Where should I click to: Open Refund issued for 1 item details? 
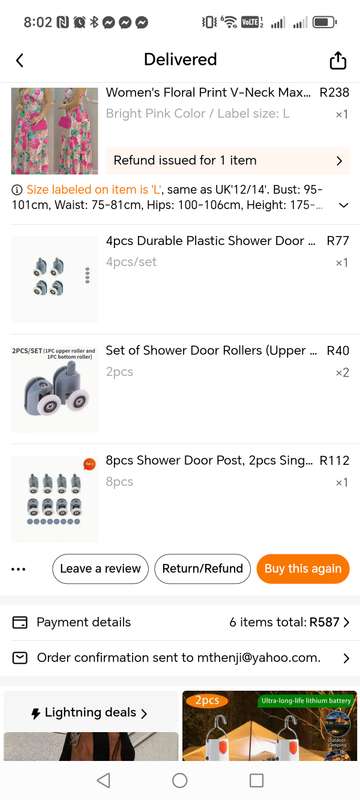click(228, 161)
